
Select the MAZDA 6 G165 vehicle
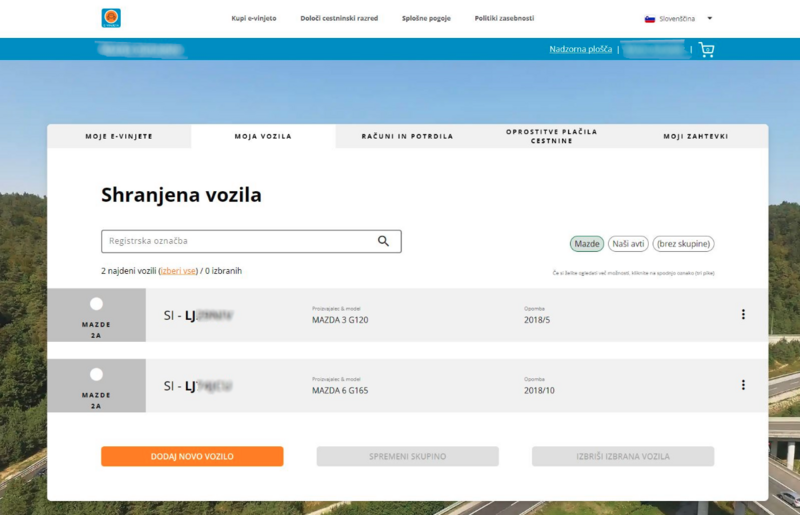pyautogui.click(x=96, y=375)
